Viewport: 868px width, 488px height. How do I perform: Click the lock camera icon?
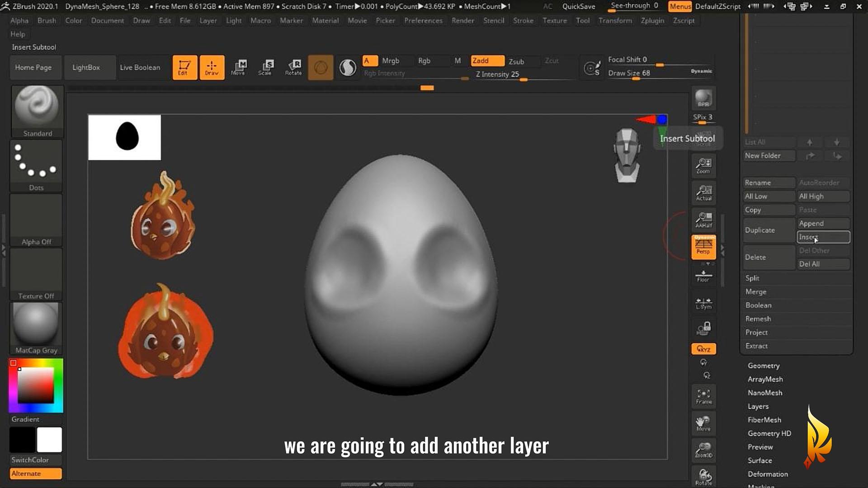tap(703, 328)
